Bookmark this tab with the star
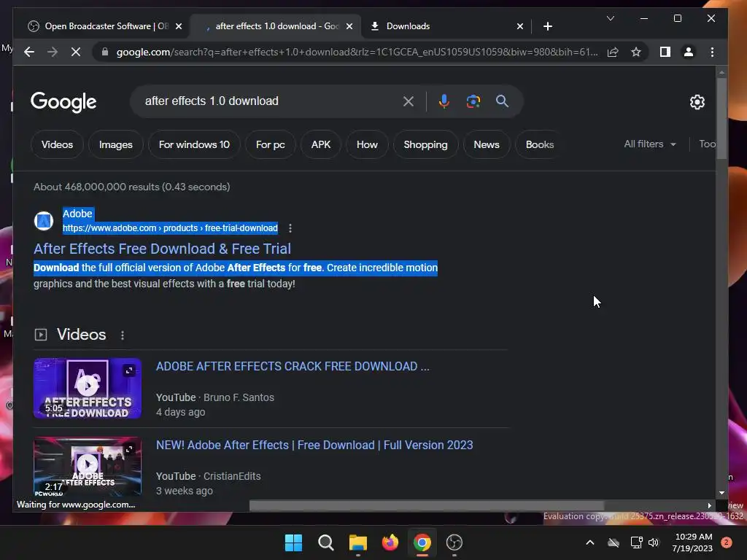The height and width of the screenshot is (560, 747). click(636, 52)
